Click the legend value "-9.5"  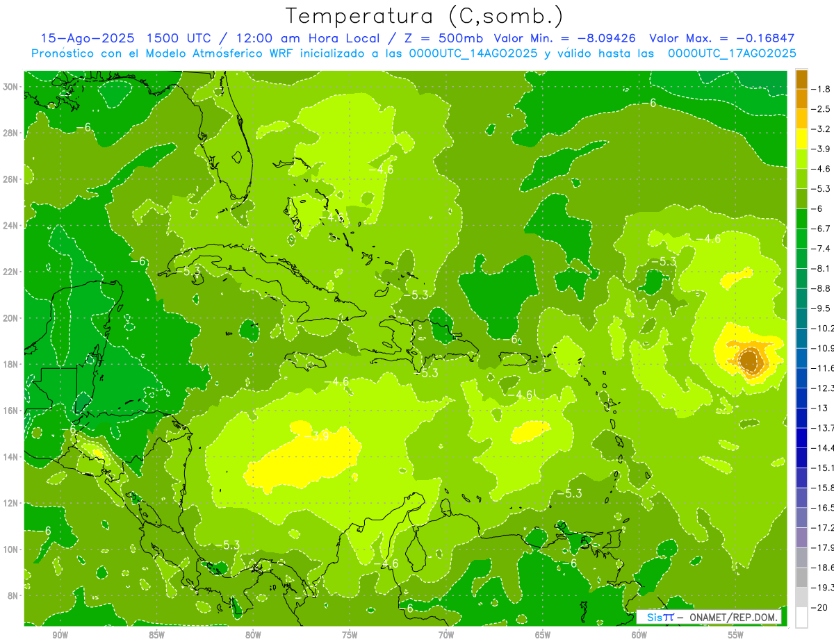821,308
